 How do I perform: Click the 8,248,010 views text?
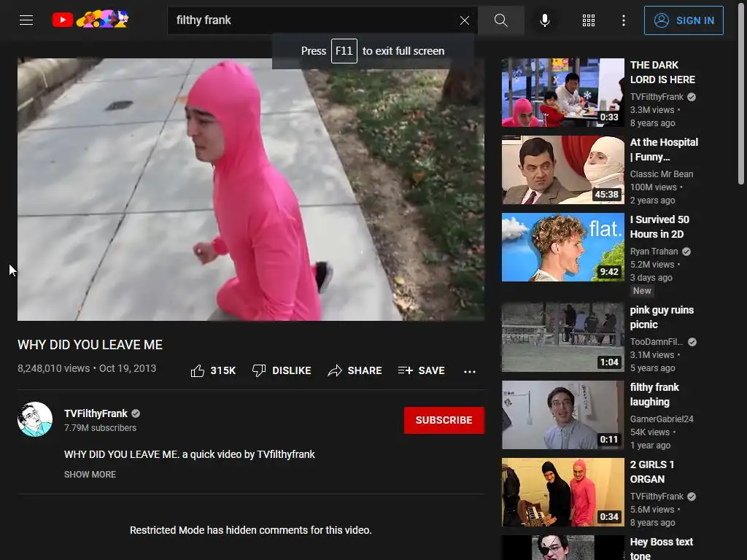[x=53, y=368]
